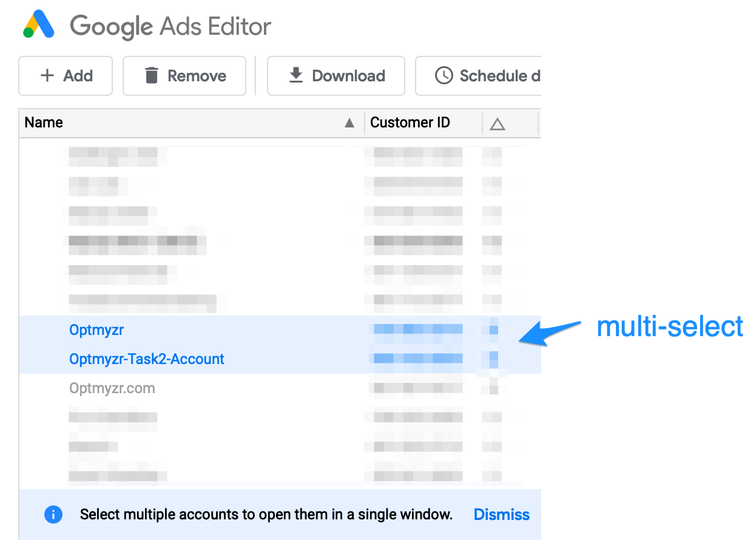Select the greyed Optmyzr.com account row

tap(280, 388)
